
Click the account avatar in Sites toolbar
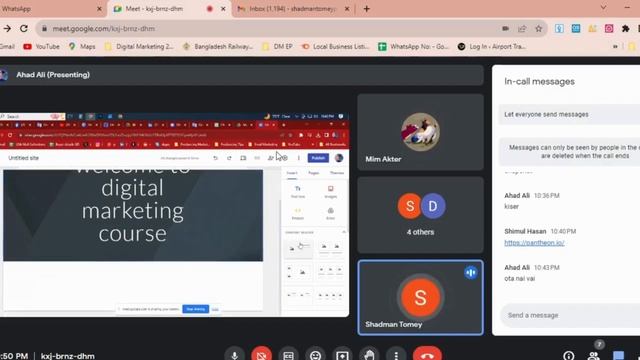[339, 158]
